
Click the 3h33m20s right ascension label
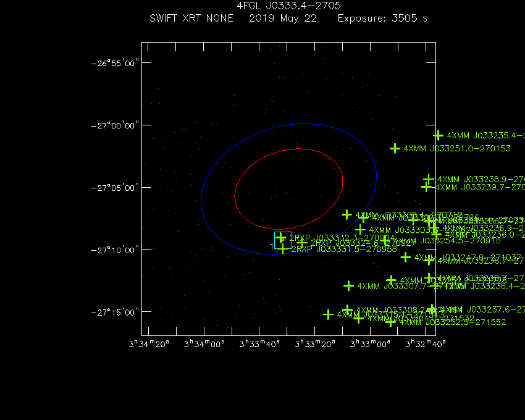point(315,343)
